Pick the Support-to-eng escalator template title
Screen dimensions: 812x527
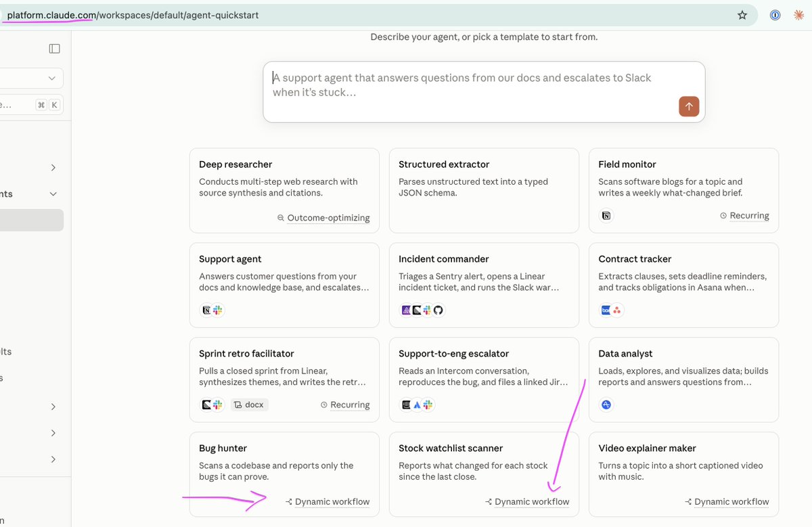pyautogui.click(x=454, y=354)
